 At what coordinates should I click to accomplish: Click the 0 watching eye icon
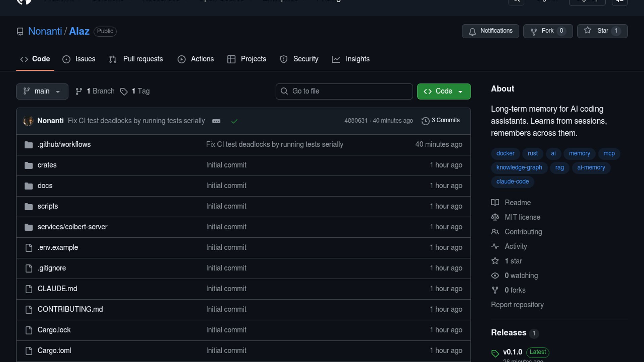(x=495, y=276)
